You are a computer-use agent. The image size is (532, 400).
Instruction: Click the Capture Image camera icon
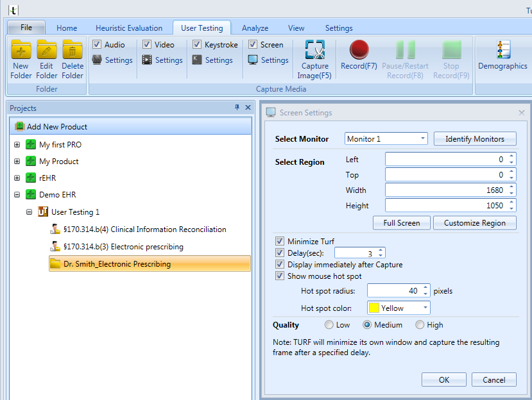click(315, 50)
